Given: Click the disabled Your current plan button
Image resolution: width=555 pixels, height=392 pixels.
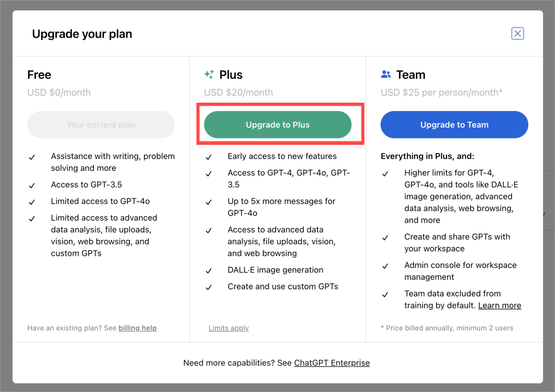Looking at the screenshot, I should click(101, 124).
